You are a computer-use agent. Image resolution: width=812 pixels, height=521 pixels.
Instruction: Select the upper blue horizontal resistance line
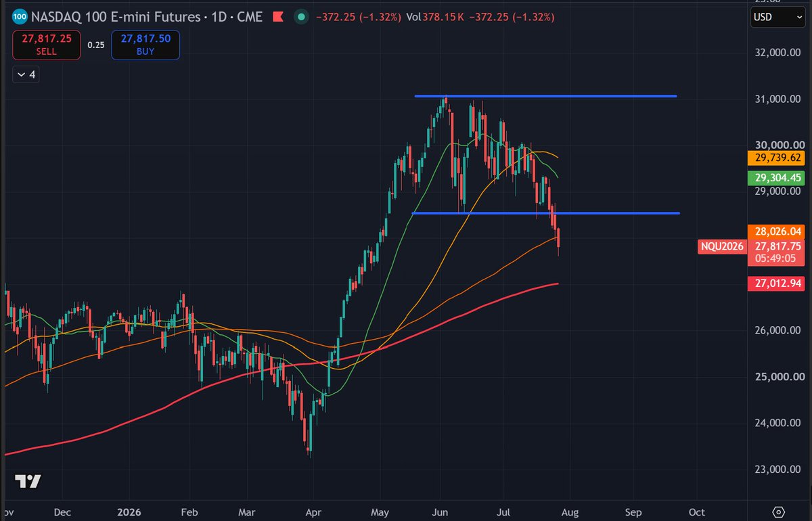[x=545, y=96]
